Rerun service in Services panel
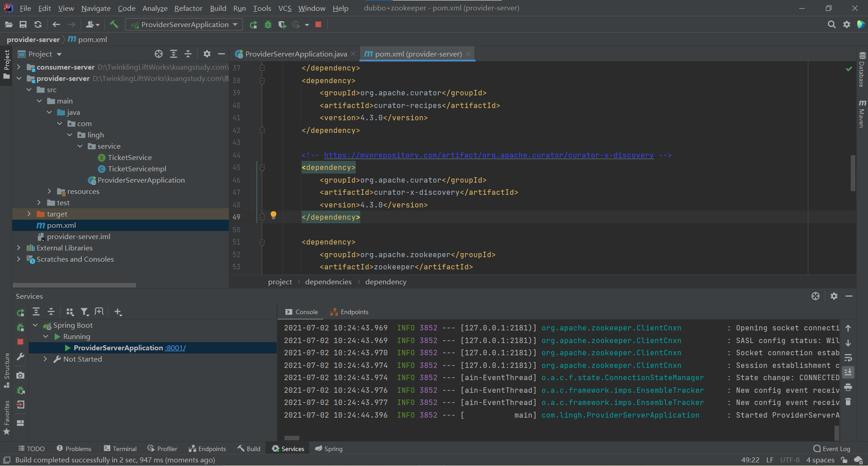The height and width of the screenshot is (466, 868). pyautogui.click(x=20, y=312)
